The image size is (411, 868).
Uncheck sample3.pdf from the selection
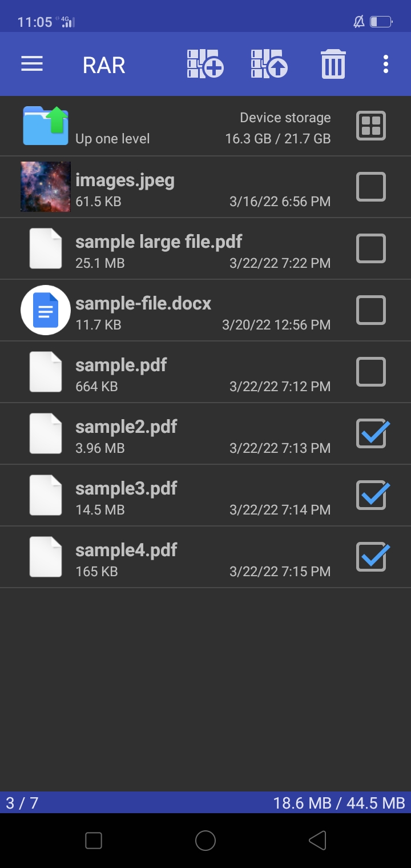pyautogui.click(x=372, y=495)
